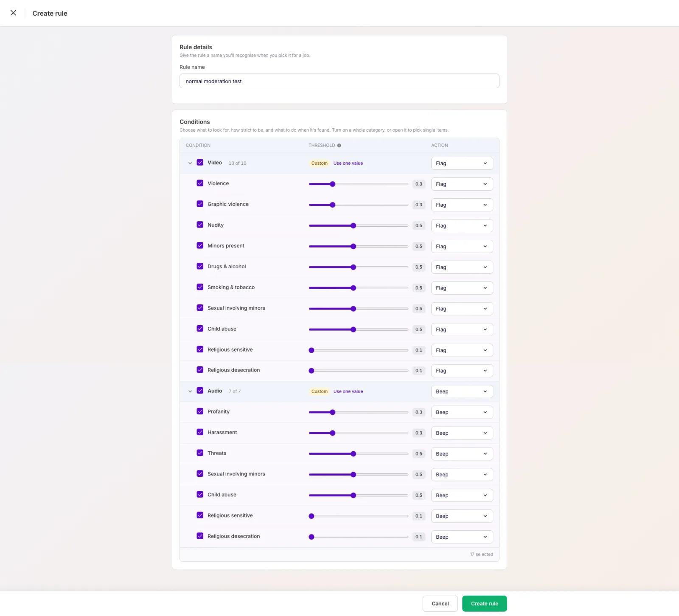Click the '17 selected' text
The image size is (679, 616).
click(x=481, y=555)
